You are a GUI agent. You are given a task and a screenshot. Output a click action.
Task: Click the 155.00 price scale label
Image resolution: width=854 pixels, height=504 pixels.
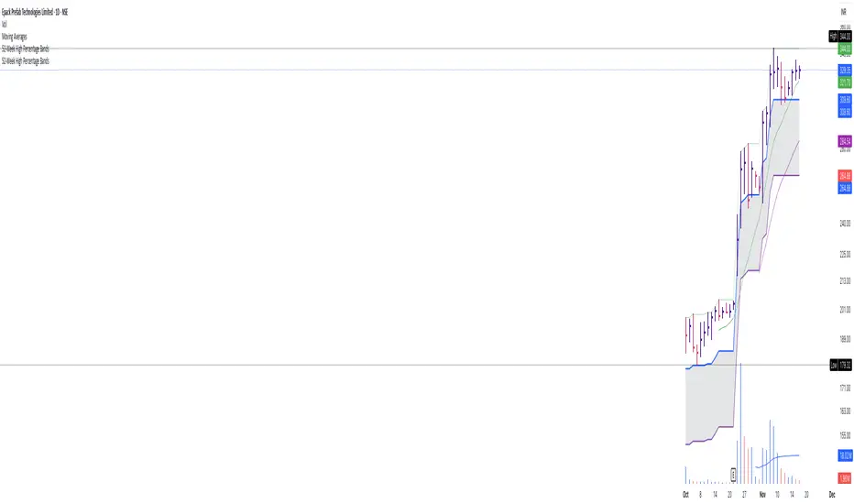[x=844, y=434]
